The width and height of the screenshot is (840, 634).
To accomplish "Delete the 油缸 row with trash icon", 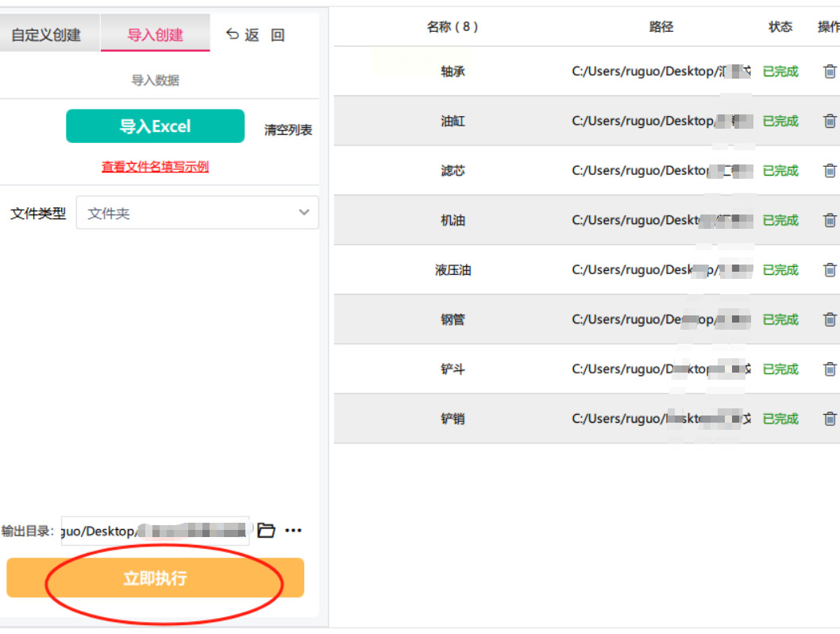I will click(830, 121).
